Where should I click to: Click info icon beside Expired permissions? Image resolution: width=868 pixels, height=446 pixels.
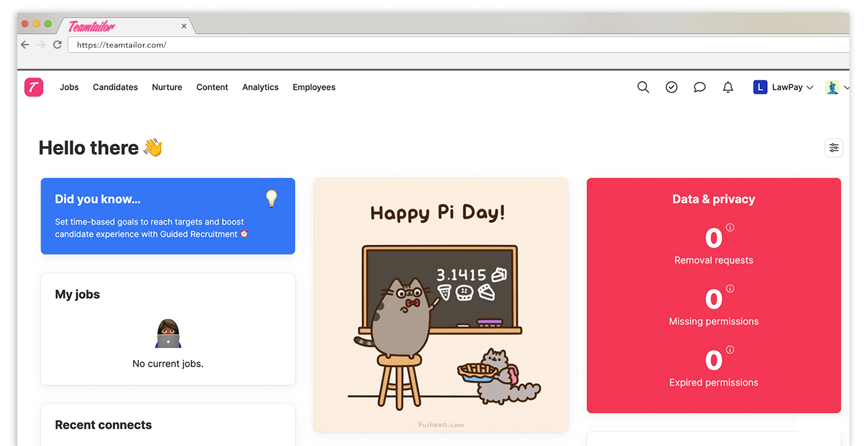coord(730,350)
